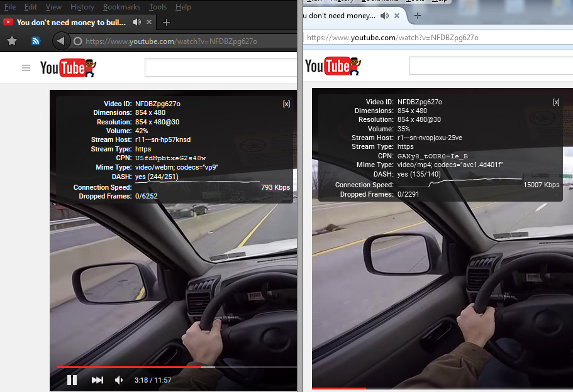Image resolution: width=573 pixels, height=392 pixels.
Task: Open a new tab in right browser
Action: 417,16
